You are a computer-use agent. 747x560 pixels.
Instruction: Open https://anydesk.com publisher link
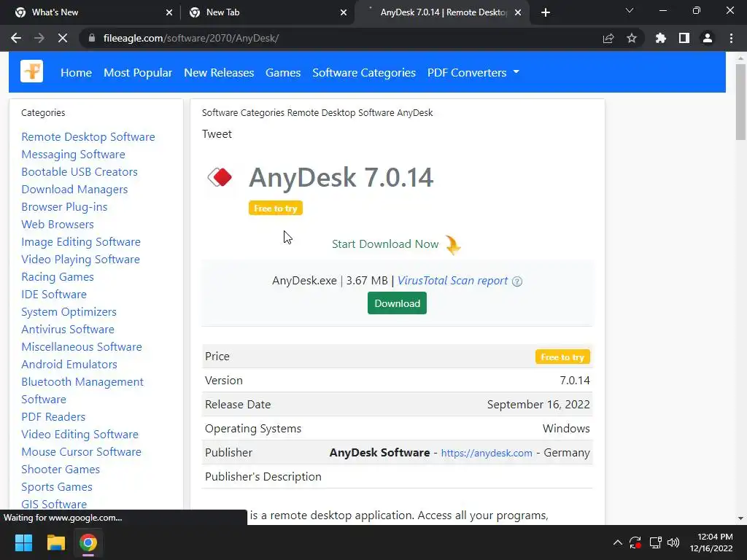coord(487,453)
